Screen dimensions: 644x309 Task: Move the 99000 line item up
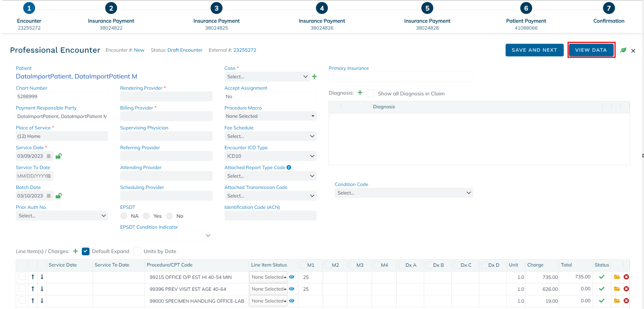point(33,301)
